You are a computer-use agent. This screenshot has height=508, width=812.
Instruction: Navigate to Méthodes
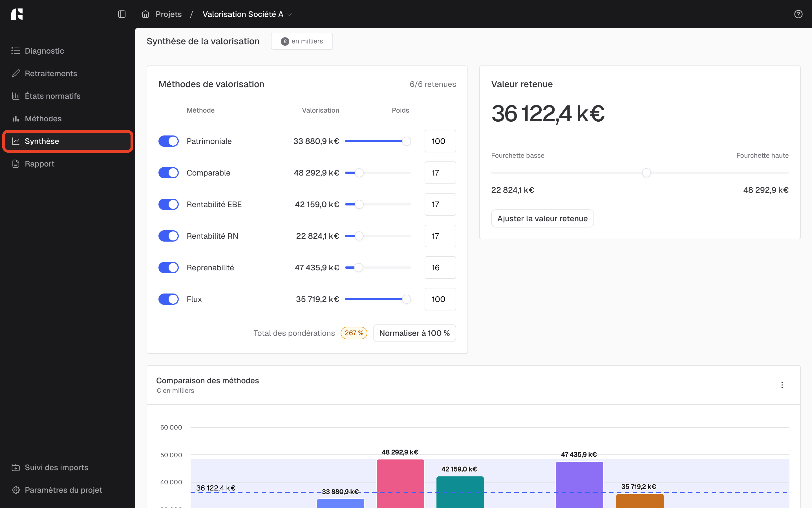pyautogui.click(x=68, y=119)
